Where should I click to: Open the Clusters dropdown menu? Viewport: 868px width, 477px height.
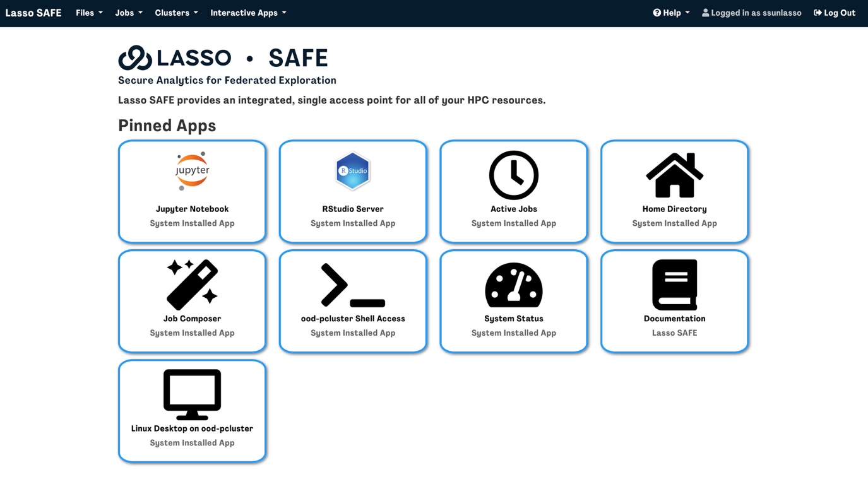176,13
